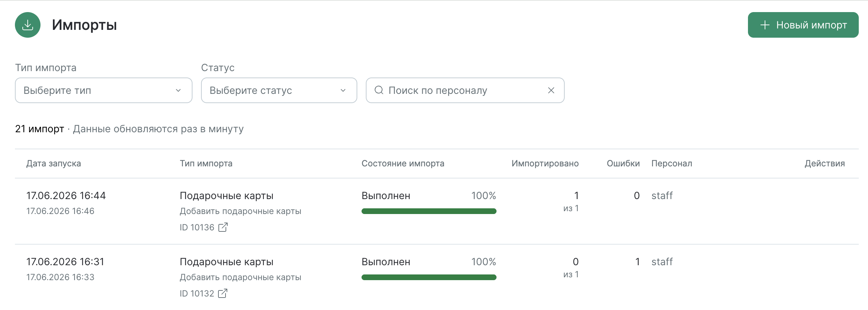Click the Импортировано column header
The height and width of the screenshot is (310, 868).
pyautogui.click(x=545, y=164)
